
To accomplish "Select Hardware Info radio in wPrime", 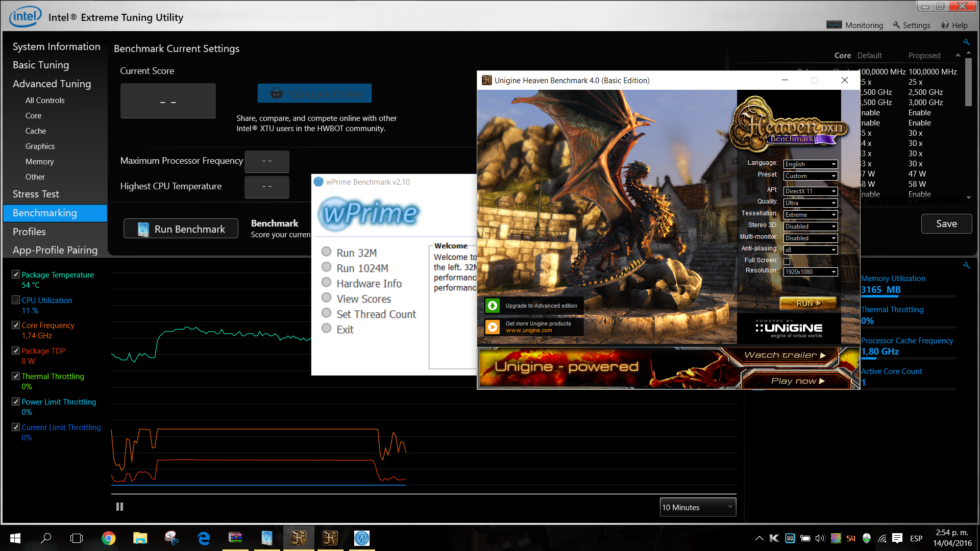I will pos(327,282).
